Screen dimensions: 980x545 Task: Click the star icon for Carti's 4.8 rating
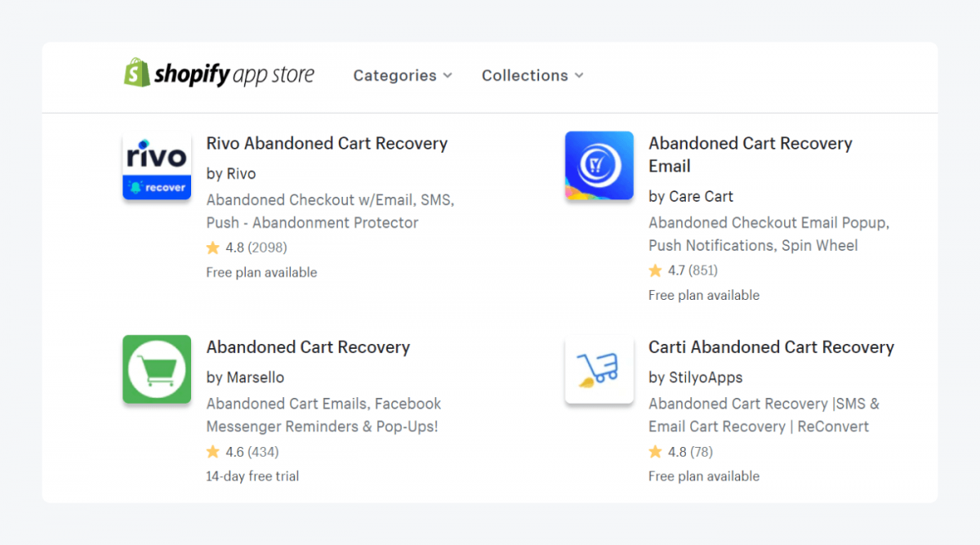tap(655, 451)
